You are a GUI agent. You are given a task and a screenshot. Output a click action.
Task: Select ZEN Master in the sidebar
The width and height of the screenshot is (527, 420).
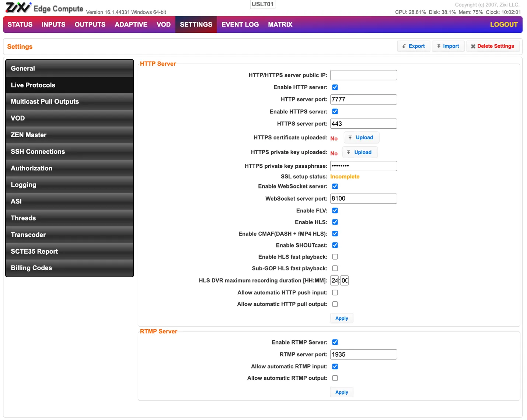click(70, 135)
